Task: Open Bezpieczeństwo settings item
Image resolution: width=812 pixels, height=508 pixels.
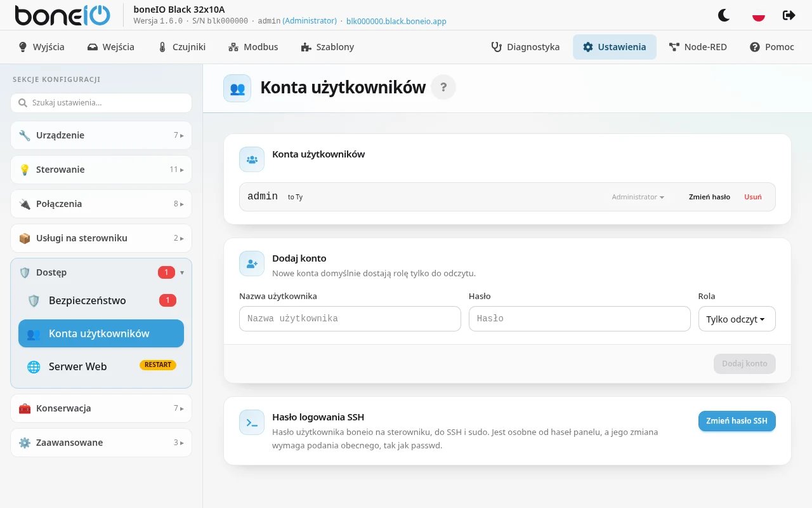Action: point(101,300)
